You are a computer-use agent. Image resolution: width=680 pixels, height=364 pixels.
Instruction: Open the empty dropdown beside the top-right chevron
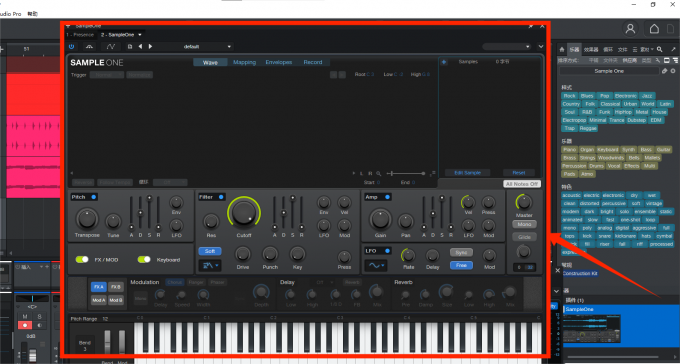click(x=507, y=46)
